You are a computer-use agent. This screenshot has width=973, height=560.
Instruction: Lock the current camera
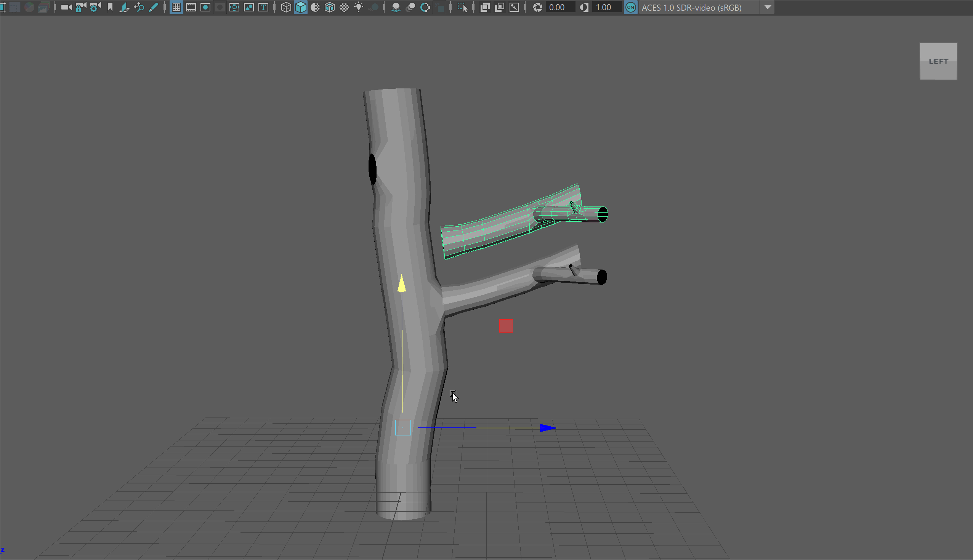[x=80, y=7]
